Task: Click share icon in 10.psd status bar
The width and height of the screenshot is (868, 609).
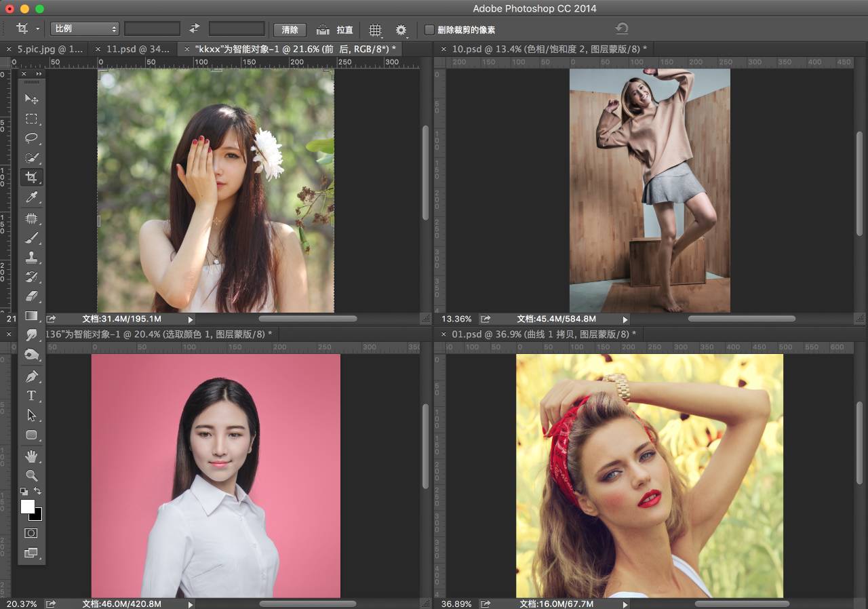Action: [486, 319]
